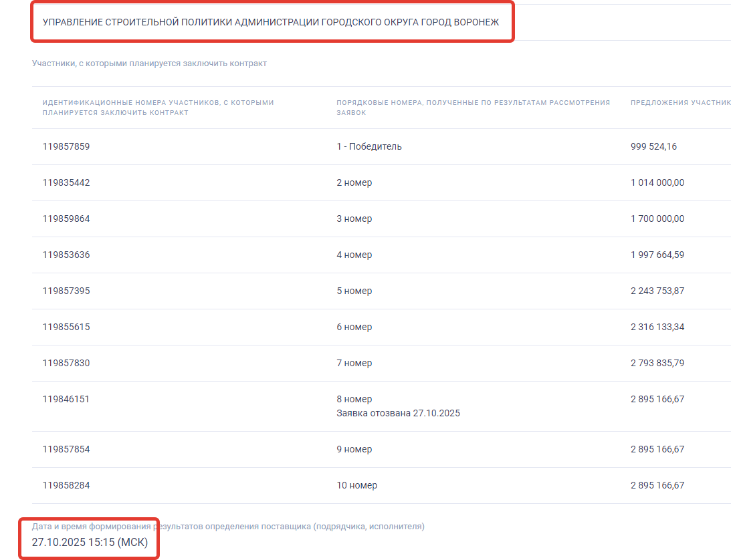731x560 pixels.
Task: Click the 'Предложения участников' column header
Action: [x=680, y=103]
